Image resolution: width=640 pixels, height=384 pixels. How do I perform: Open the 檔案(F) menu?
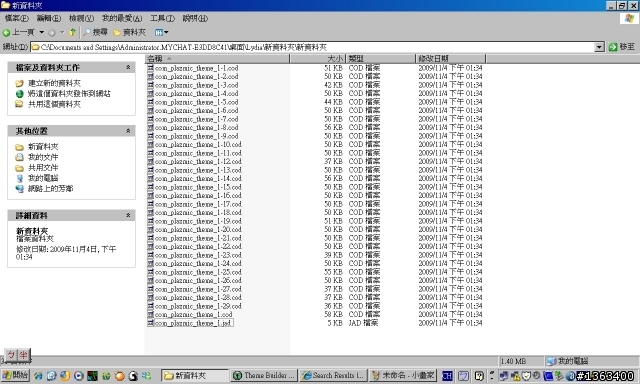16,18
